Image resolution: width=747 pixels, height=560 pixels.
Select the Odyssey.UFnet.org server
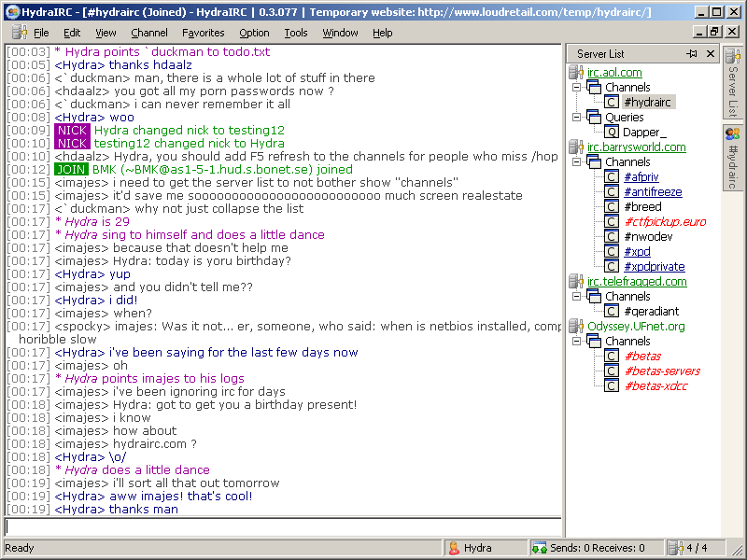click(636, 326)
